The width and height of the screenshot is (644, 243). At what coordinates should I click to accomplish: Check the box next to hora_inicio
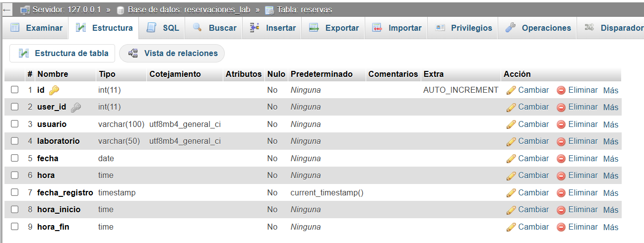coord(15,209)
